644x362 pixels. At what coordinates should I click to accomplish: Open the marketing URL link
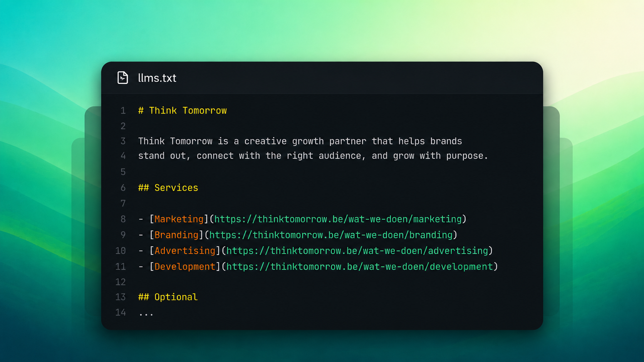[338, 219]
